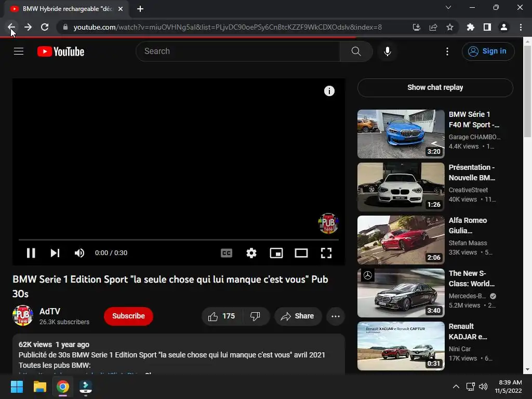The width and height of the screenshot is (532, 399).
Task: Open Chrome profile icon
Action: point(504,27)
